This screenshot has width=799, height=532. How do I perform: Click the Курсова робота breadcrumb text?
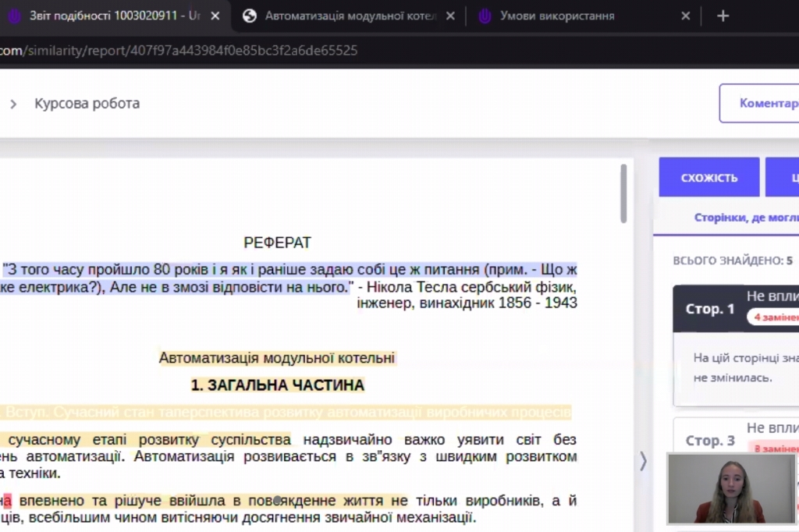87,104
